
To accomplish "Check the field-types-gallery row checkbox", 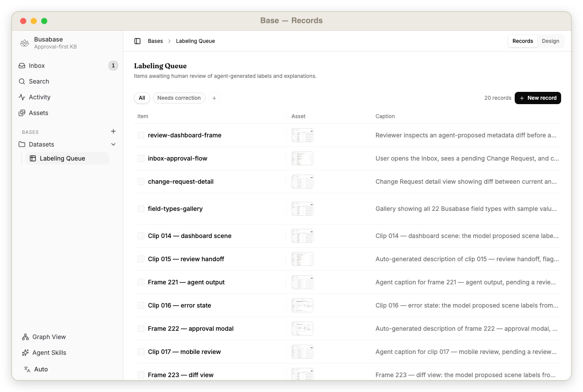I will pos(141,209).
